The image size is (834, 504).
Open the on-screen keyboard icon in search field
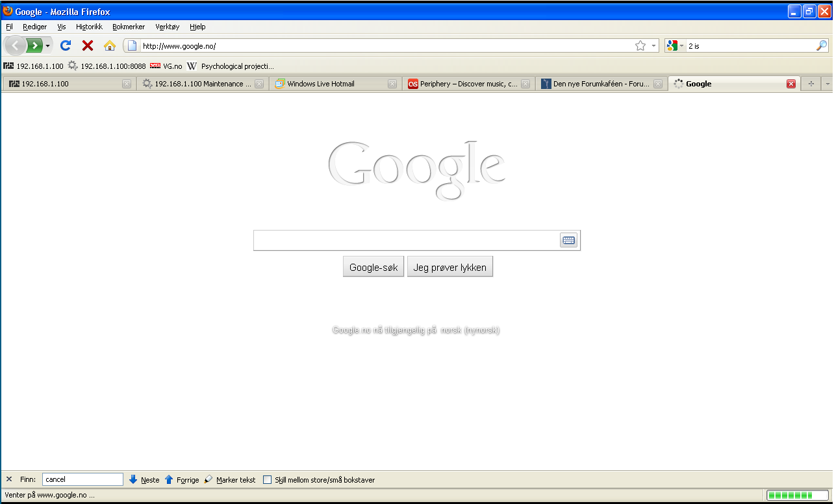[568, 240]
